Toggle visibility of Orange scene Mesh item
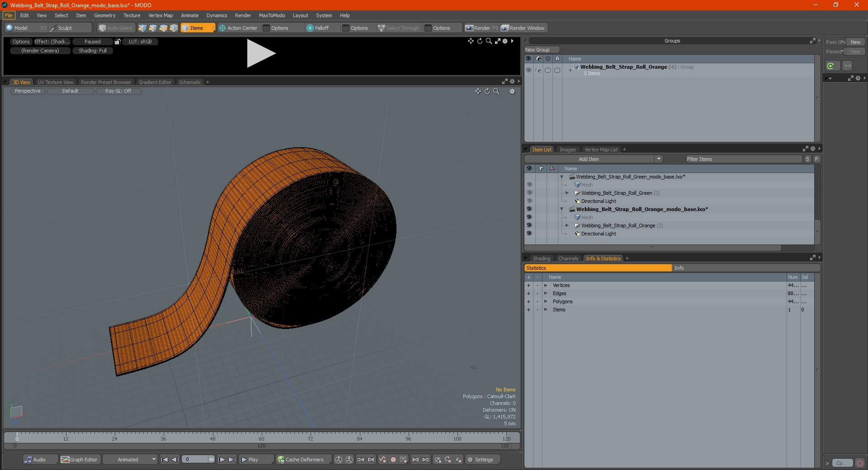The image size is (868, 470). point(529,217)
